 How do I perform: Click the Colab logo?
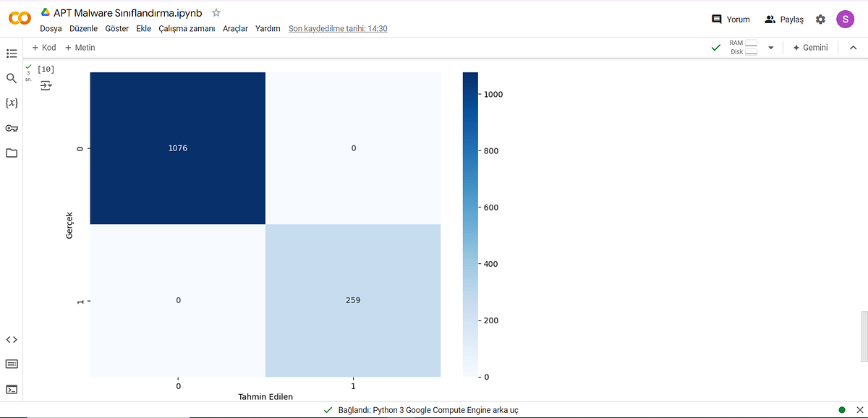[x=20, y=18]
